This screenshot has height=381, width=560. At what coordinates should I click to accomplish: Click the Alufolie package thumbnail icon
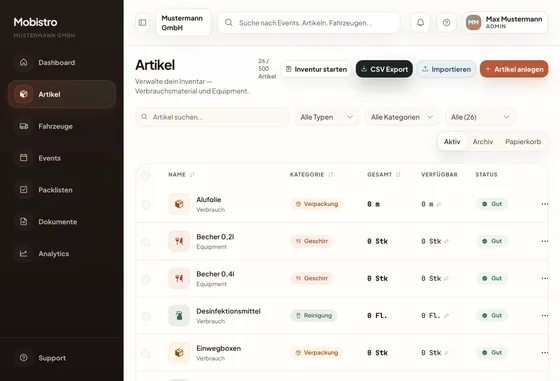[179, 204]
